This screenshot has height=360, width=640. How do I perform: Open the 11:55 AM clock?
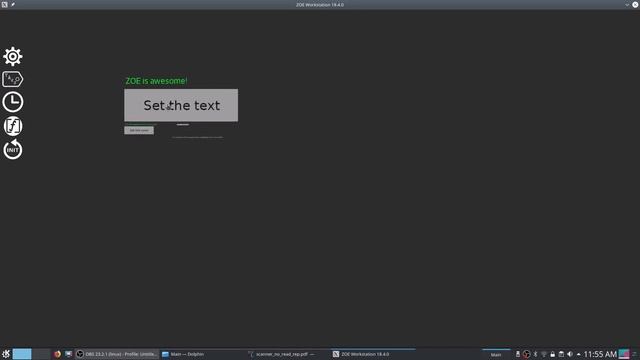click(600, 354)
